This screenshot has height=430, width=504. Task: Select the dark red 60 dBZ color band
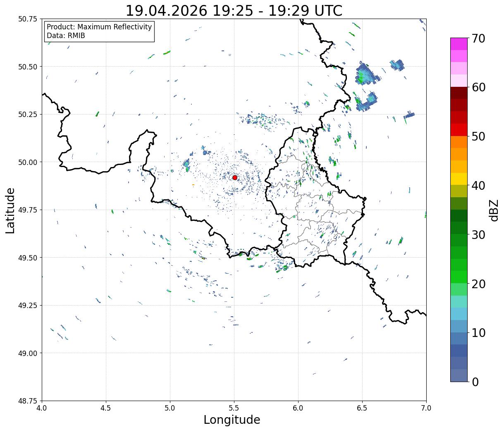tap(459, 93)
